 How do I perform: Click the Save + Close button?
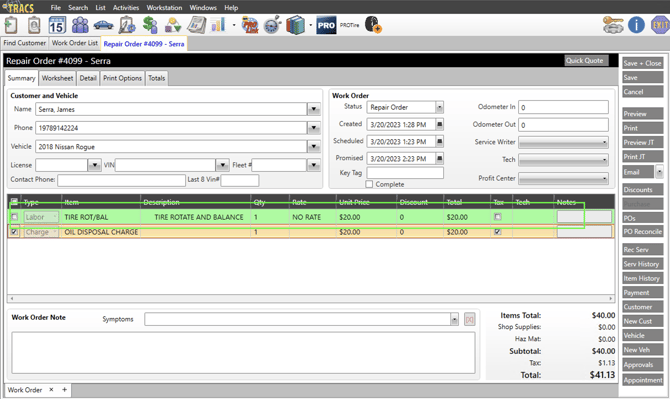click(x=642, y=63)
